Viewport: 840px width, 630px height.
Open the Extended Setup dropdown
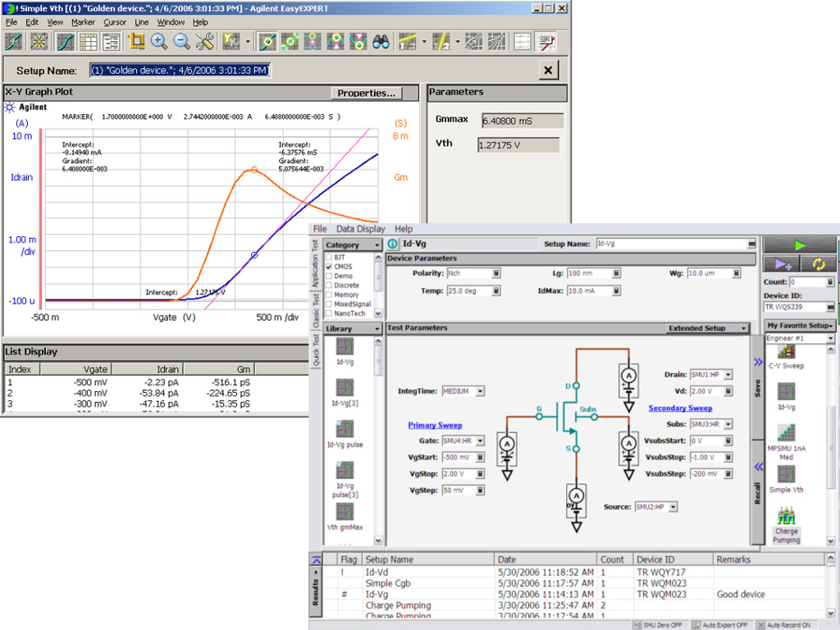(x=707, y=328)
